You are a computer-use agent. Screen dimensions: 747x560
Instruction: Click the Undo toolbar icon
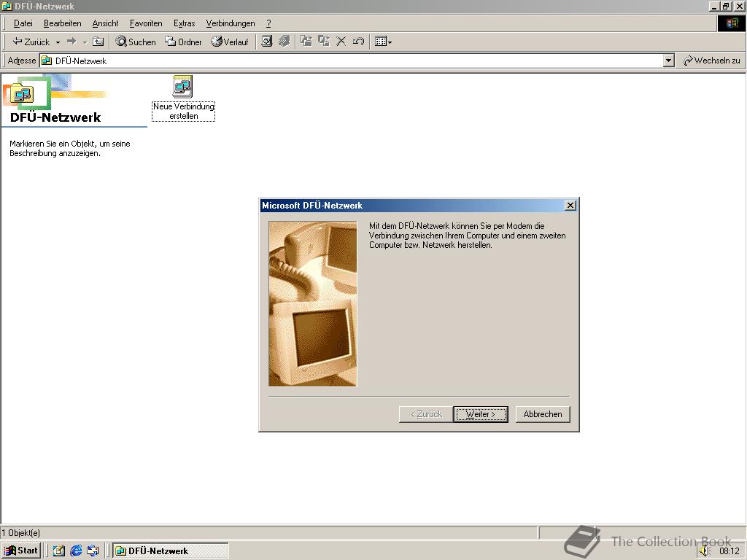[x=359, y=42]
